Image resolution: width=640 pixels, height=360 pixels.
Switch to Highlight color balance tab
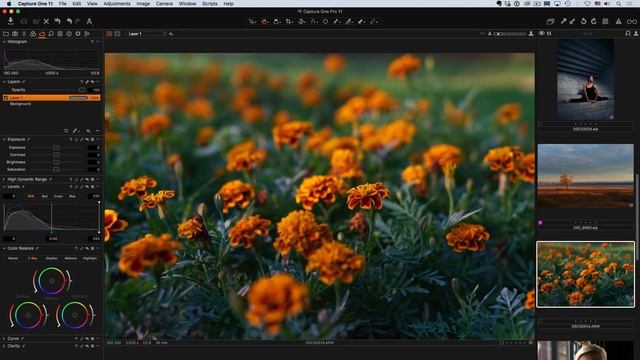[x=90, y=258]
